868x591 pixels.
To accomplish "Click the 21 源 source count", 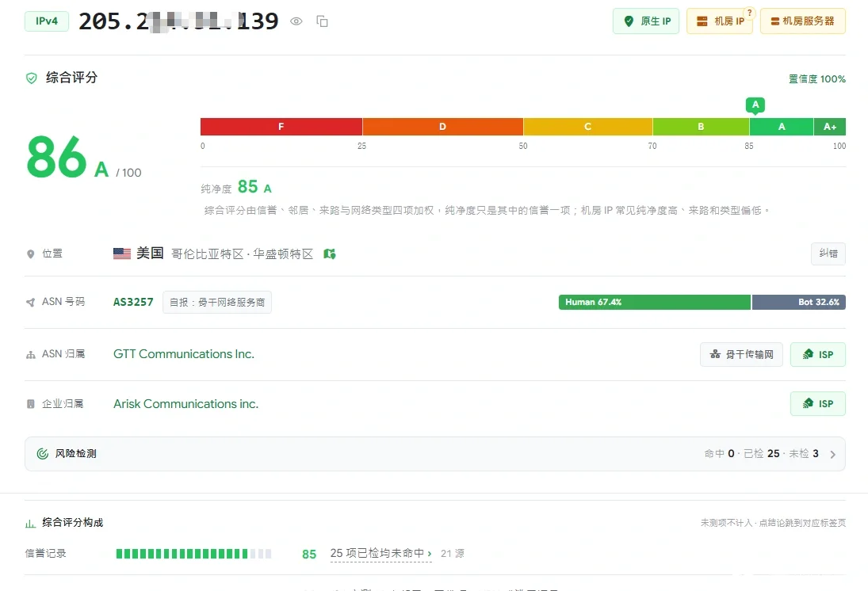I will [453, 554].
